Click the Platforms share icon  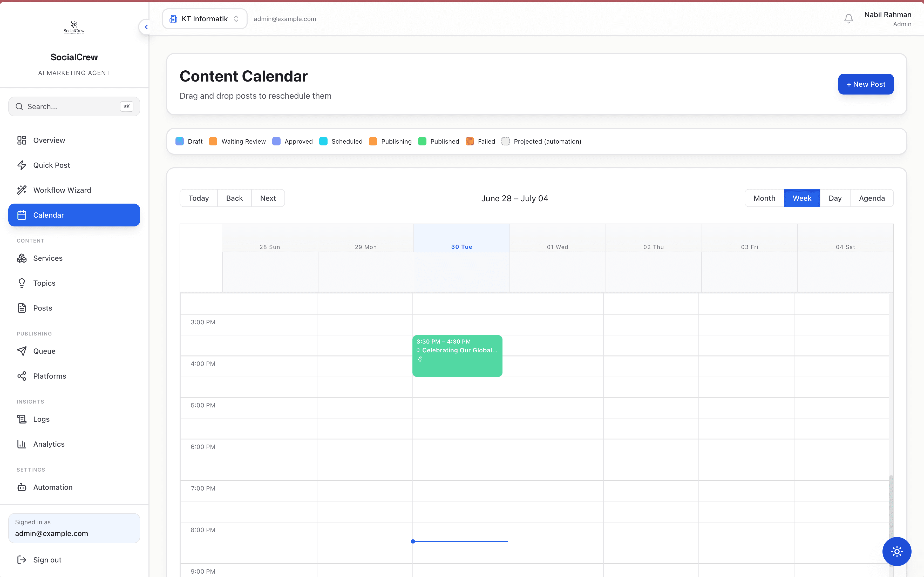point(22,376)
